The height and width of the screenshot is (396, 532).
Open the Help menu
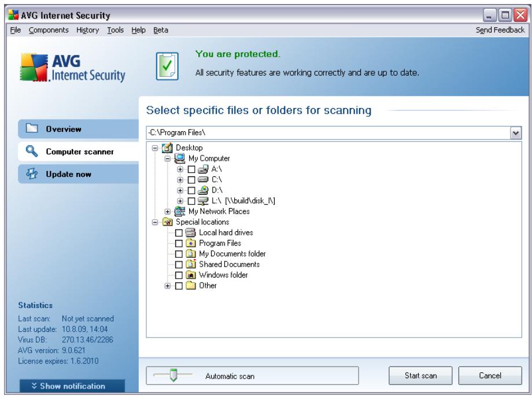click(x=138, y=30)
